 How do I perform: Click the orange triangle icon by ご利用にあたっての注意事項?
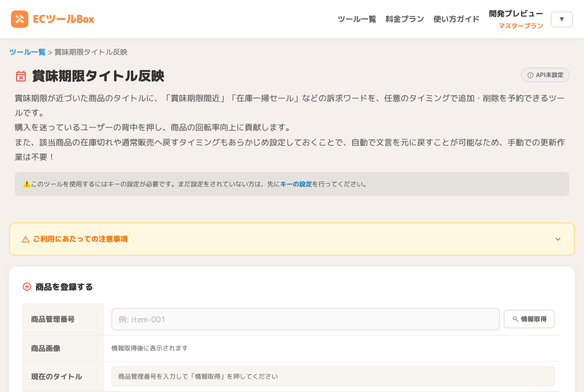pyautogui.click(x=26, y=239)
